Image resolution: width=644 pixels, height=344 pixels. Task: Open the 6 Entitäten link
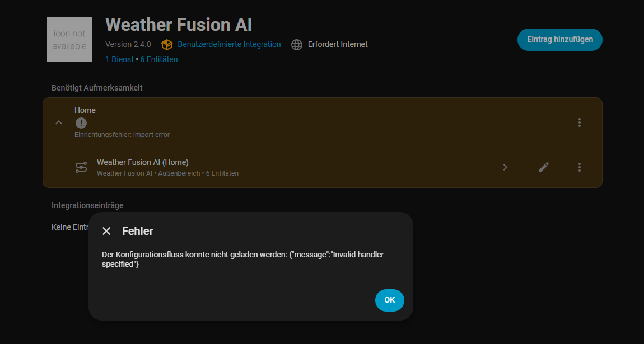(x=159, y=59)
